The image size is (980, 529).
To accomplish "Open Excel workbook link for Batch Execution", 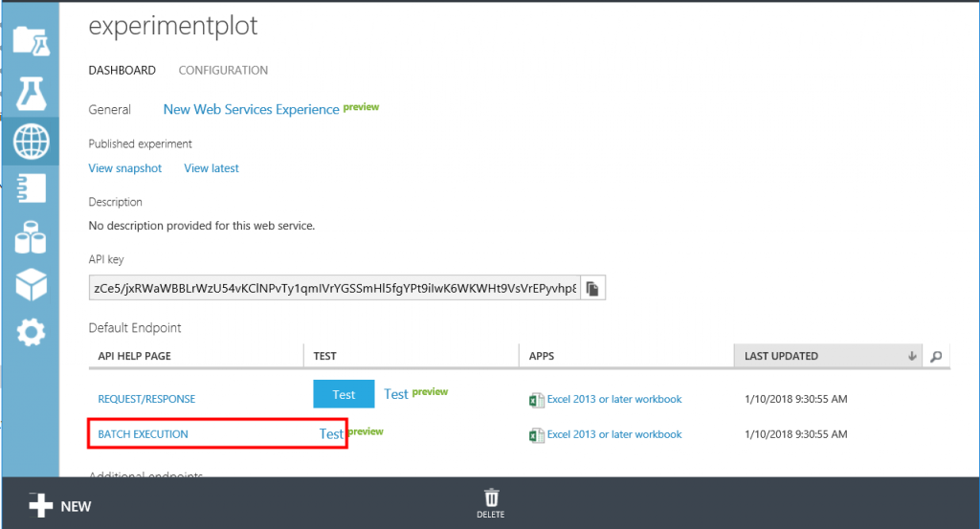I will 614,434.
